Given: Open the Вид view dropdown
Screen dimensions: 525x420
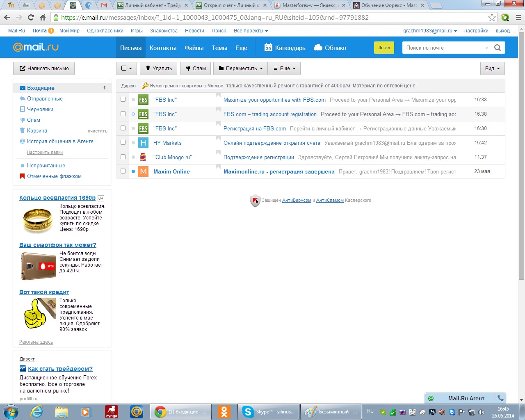Looking at the screenshot, I should (492, 68).
